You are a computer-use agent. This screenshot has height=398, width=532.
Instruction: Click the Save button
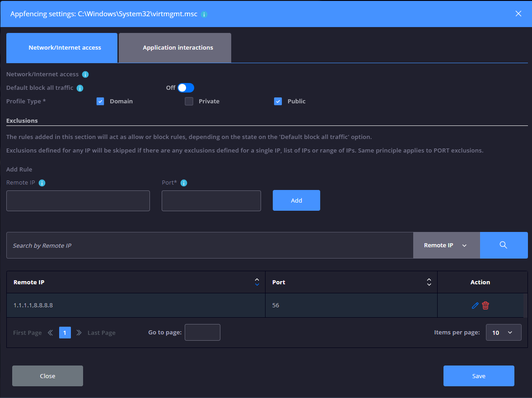tap(479, 376)
